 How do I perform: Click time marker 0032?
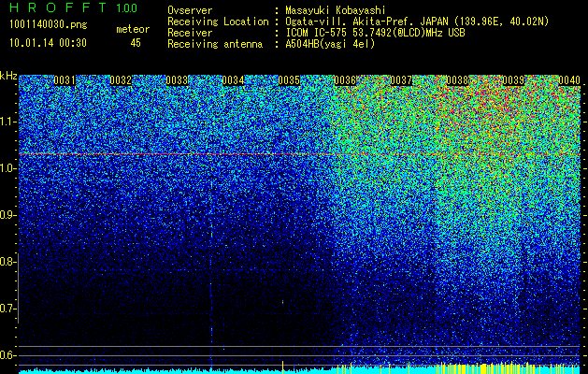pyautogui.click(x=121, y=80)
